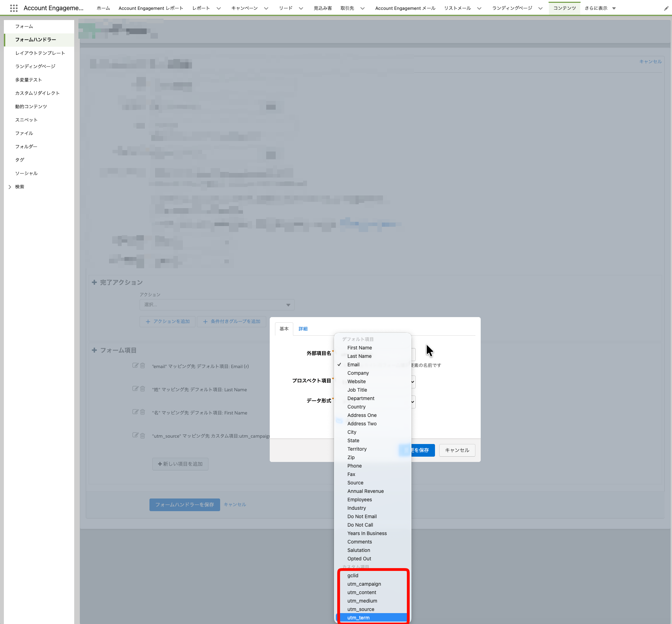Delete the "名" First Name field row
The width and height of the screenshot is (672, 624).
click(x=142, y=412)
